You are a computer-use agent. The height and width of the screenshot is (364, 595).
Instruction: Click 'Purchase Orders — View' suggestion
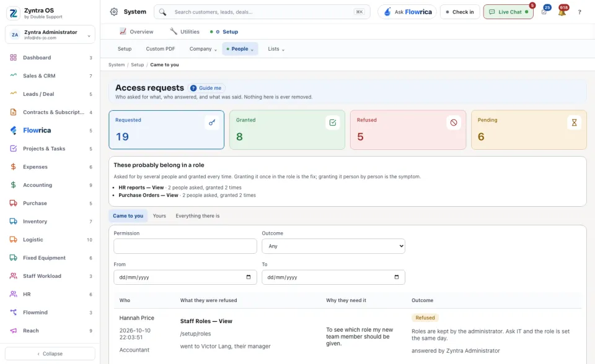[148, 195]
